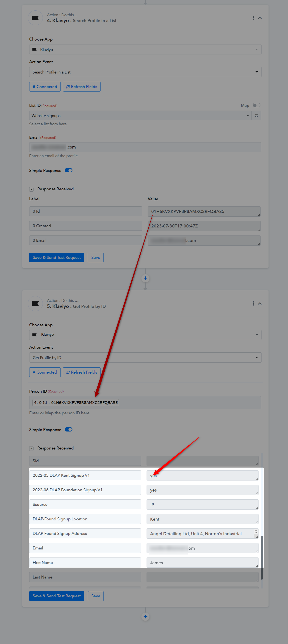
Task: Click yes value for 2022-06 DLAP Foundation Signup
Action: (202, 490)
